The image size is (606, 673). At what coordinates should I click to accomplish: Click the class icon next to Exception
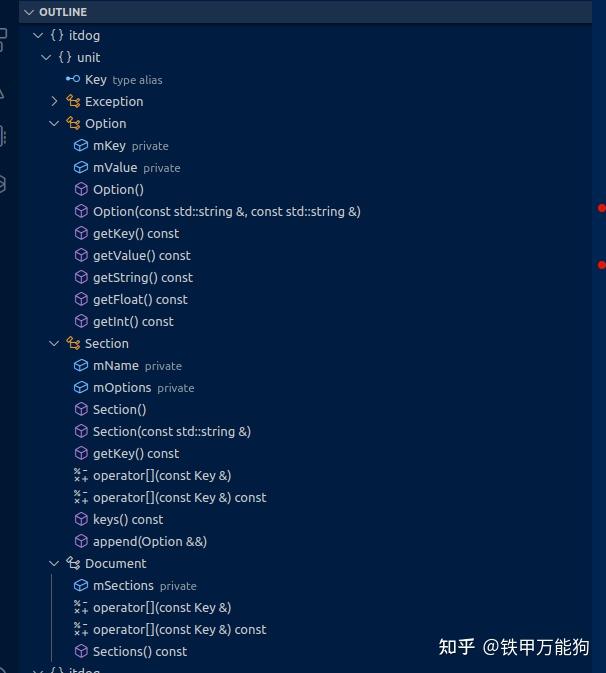click(73, 101)
